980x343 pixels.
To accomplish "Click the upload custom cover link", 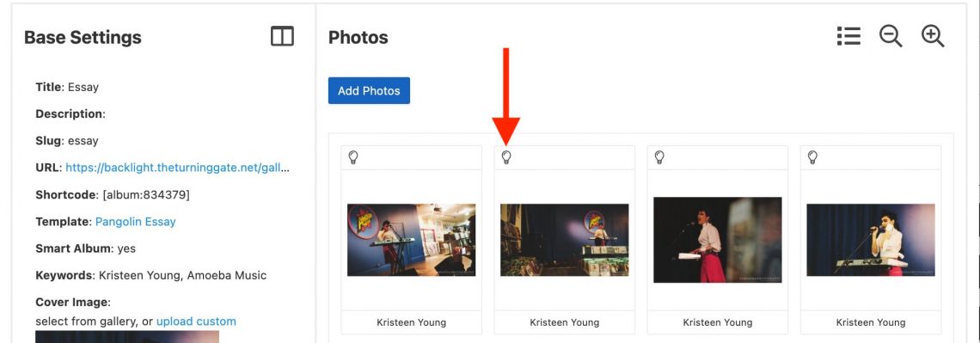I will [196, 322].
